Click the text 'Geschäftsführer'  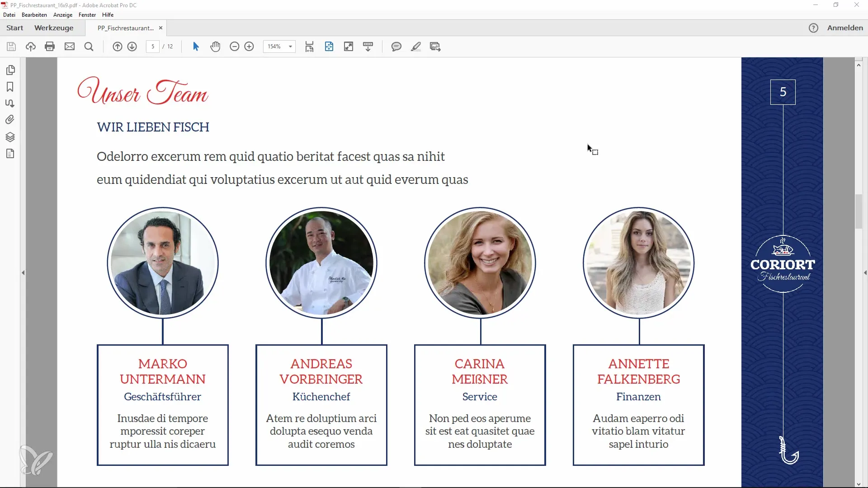[x=163, y=397]
